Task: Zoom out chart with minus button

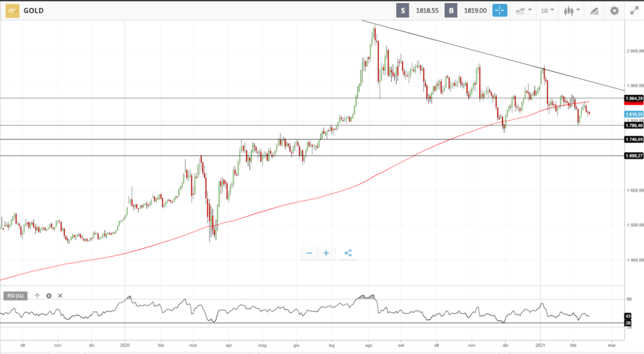Action: coord(309,253)
